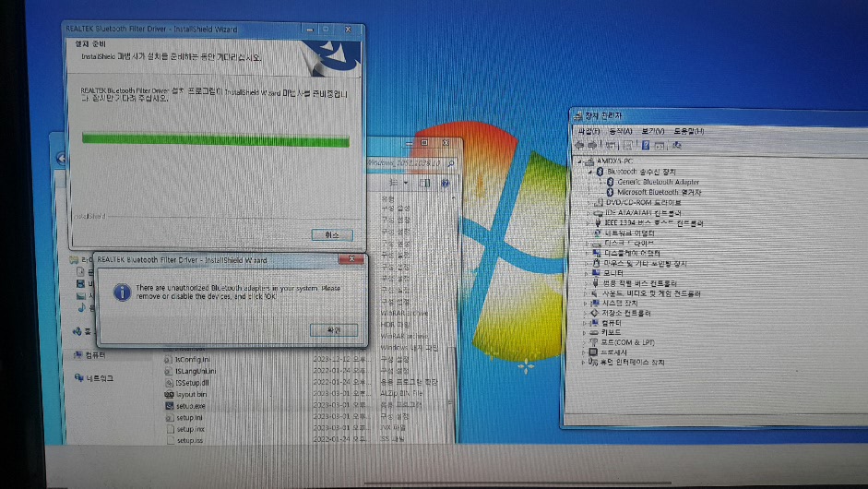Image resolution: width=868 pixels, height=489 pixels.
Task: Select ISSetup.dll file in Explorer
Action: tap(192, 383)
